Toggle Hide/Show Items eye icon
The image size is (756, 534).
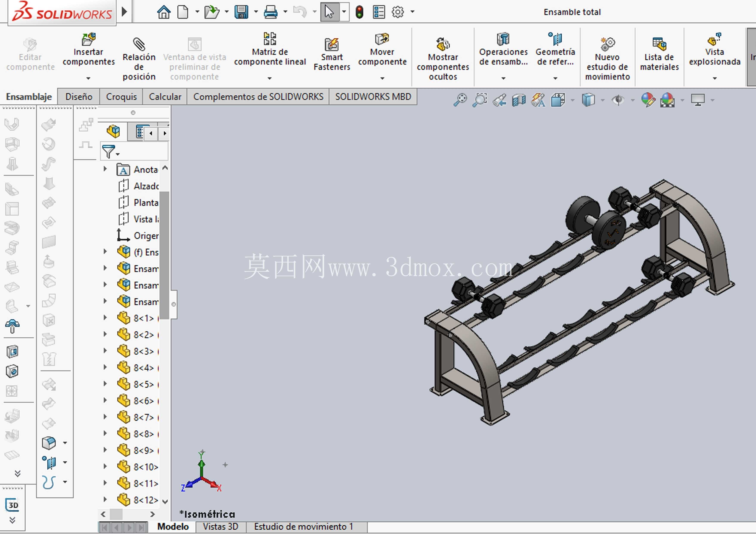coord(618,100)
